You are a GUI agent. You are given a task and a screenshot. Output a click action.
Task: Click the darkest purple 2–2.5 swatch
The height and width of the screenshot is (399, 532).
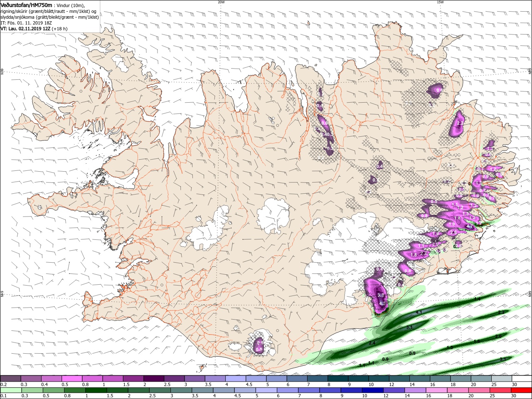point(154,379)
